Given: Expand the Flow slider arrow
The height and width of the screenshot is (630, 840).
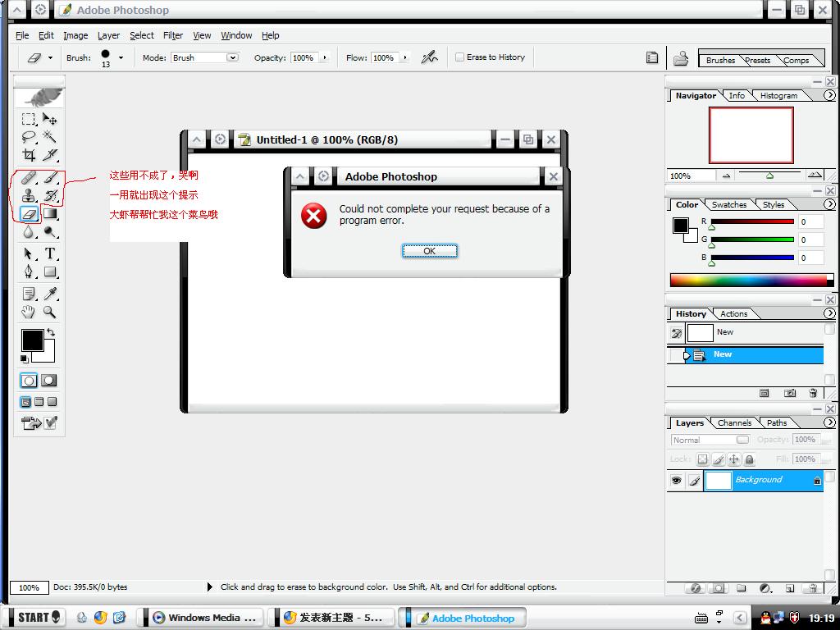Looking at the screenshot, I should [x=405, y=57].
